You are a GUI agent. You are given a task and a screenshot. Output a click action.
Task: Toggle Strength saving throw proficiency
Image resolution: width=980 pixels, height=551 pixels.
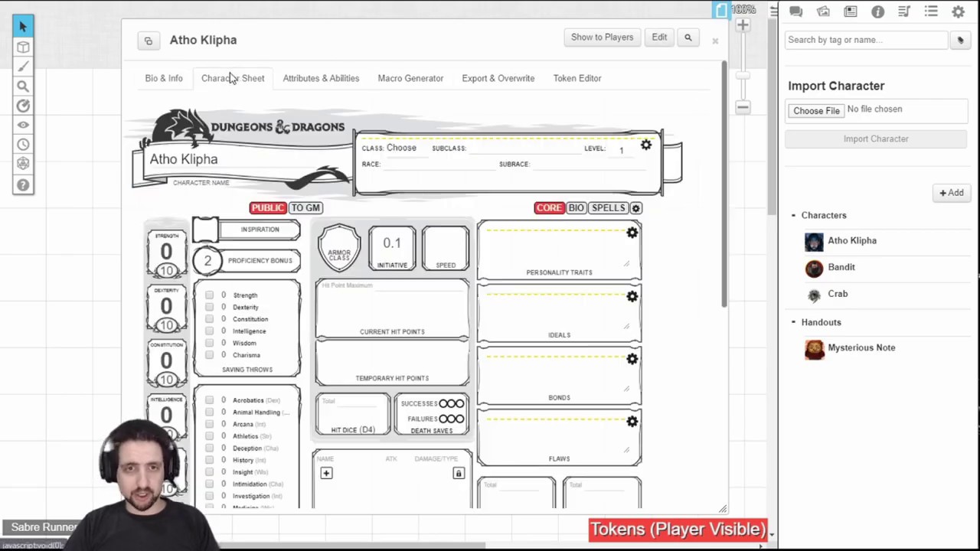[209, 295]
